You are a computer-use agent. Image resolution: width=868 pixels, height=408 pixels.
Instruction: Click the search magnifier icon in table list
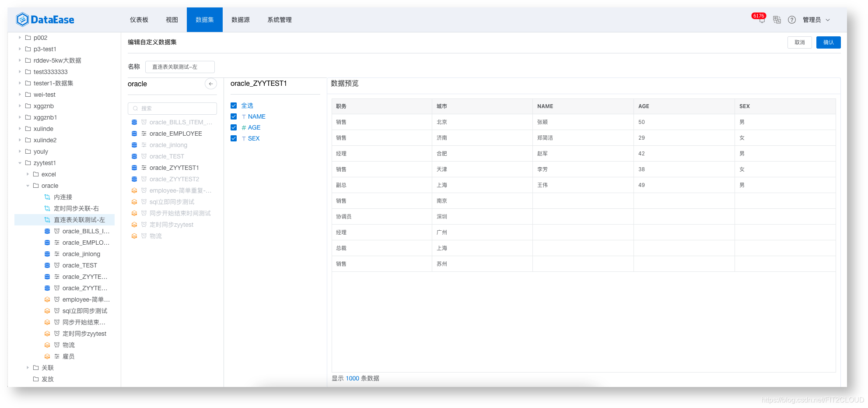136,109
